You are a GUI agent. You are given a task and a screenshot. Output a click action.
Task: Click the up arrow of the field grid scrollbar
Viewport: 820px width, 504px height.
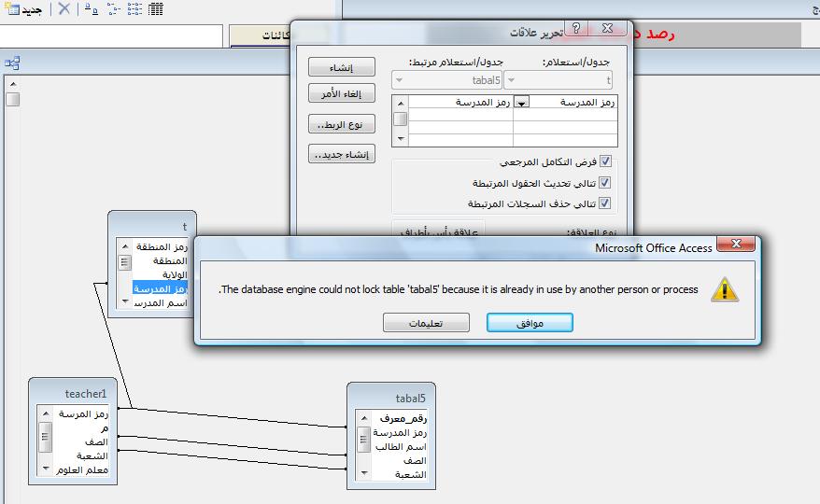(401, 103)
